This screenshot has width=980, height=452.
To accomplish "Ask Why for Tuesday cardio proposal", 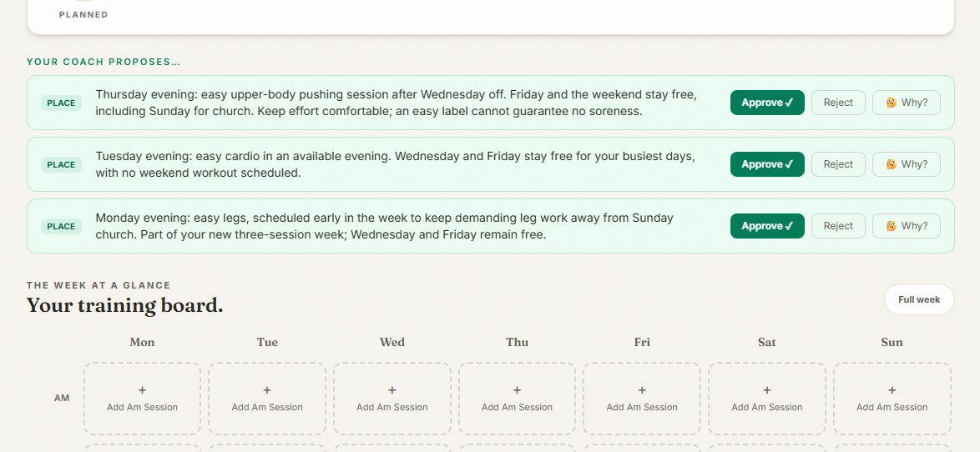I will (x=907, y=165).
